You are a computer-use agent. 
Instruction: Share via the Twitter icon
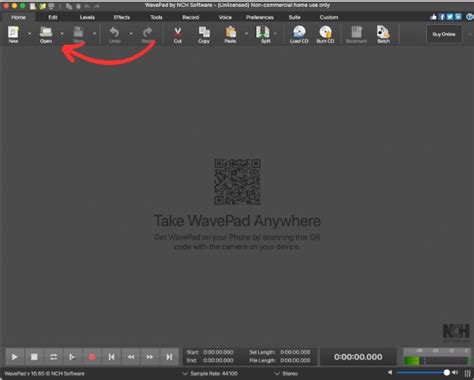[450, 17]
